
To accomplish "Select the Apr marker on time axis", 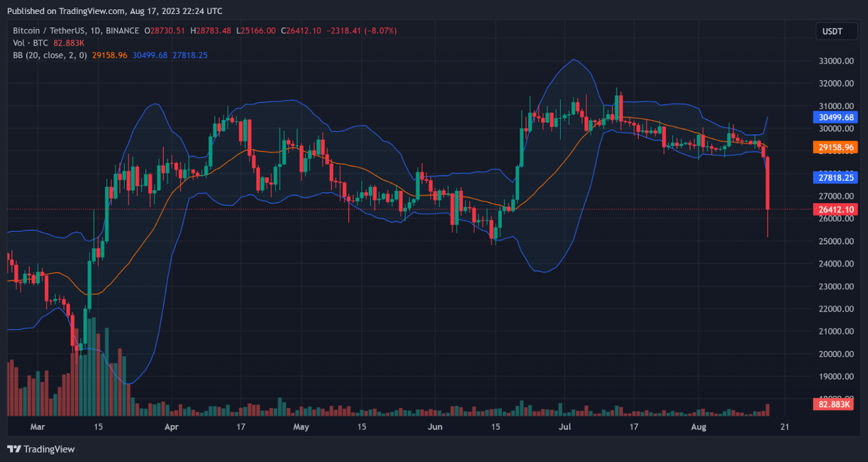I will click(x=171, y=427).
